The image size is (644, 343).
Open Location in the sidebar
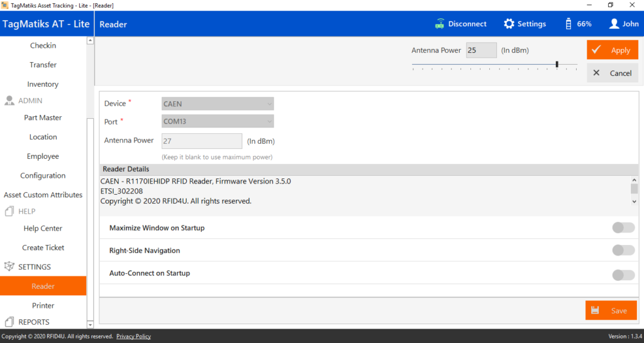43,137
